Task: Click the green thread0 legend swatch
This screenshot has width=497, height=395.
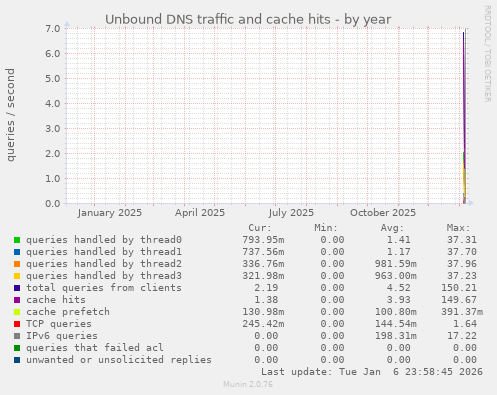Action: pyautogui.click(x=17, y=240)
